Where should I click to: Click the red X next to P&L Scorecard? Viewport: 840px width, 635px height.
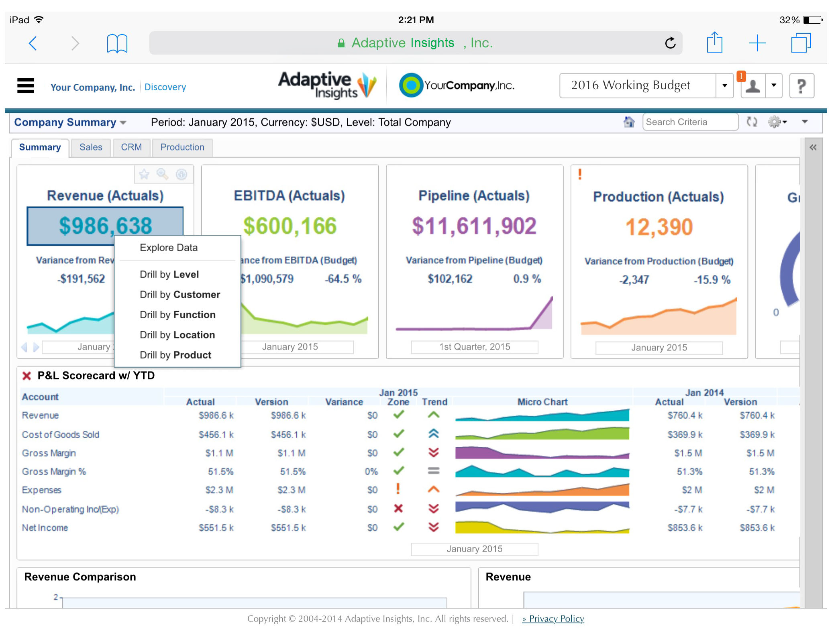click(x=27, y=376)
